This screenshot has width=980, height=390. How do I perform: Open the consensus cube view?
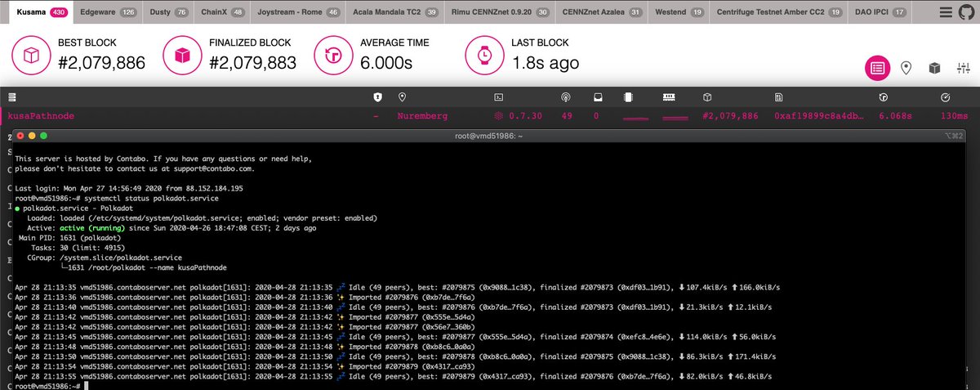(935, 69)
